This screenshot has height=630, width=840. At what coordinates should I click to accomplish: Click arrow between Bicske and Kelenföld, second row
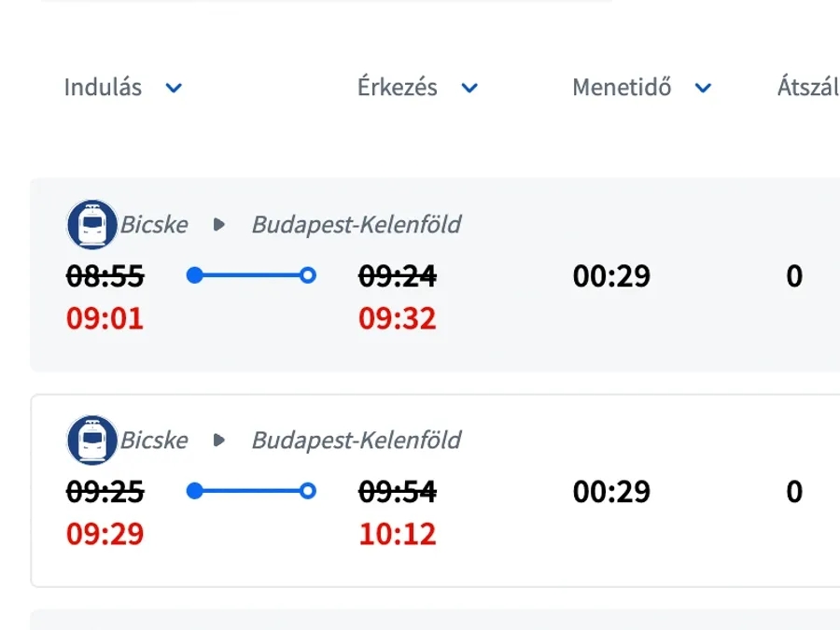(x=219, y=440)
